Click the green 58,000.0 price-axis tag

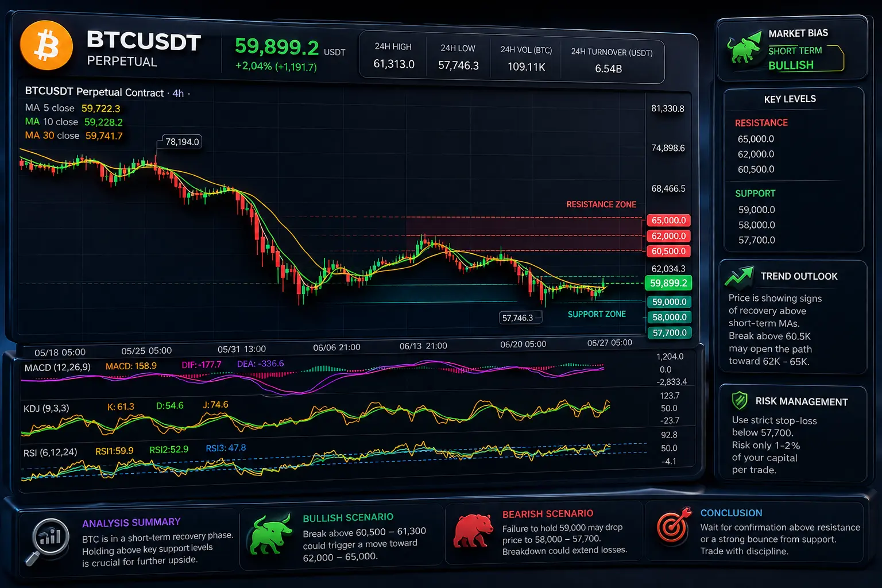tap(670, 317)
